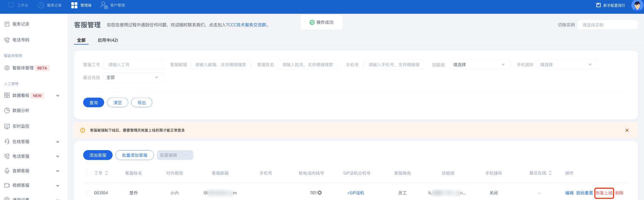Click the 服务记录 clock icon in top bar
Image resolution: width=644 pixels, height=200 pixels.
[x=41, y=5]
